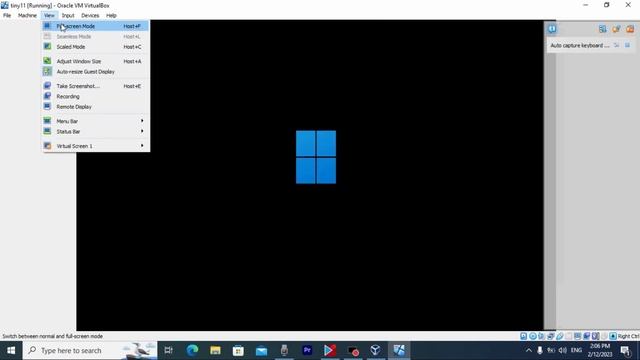Click optical drive status bar icon
This screenshot has width=640, height=360.
[x=533, y=336]
